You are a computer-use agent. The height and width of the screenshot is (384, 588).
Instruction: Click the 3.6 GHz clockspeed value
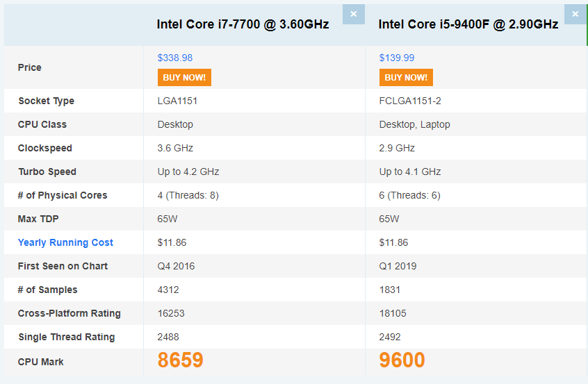click(175, 148)
